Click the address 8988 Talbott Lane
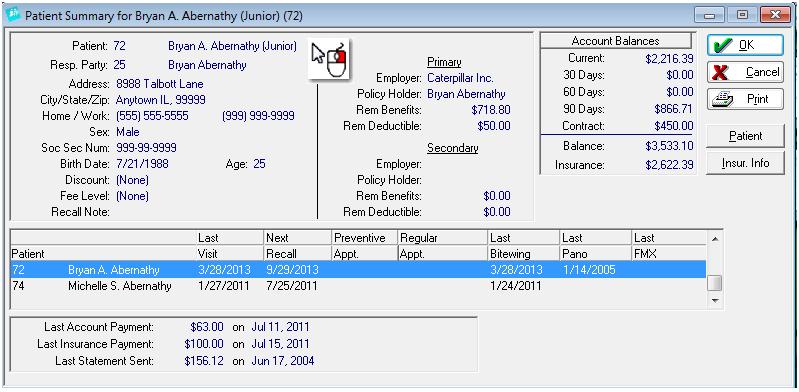799x392 pixels. pyautogui.click(x=159, y=84)
